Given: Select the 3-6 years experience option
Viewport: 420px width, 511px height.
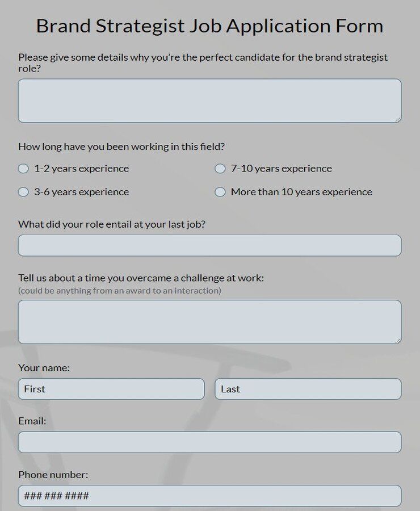Looking at the screenshot, I should click(23, 192).
